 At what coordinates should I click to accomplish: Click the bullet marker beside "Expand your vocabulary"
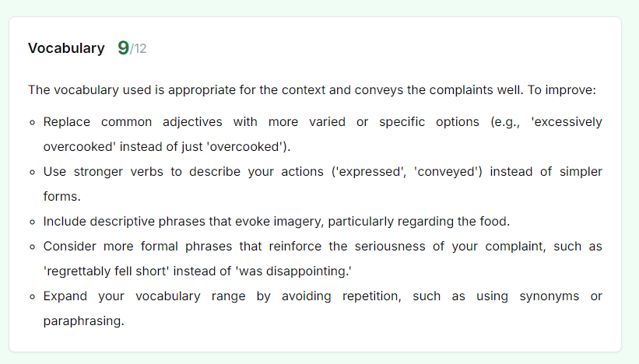33,297
